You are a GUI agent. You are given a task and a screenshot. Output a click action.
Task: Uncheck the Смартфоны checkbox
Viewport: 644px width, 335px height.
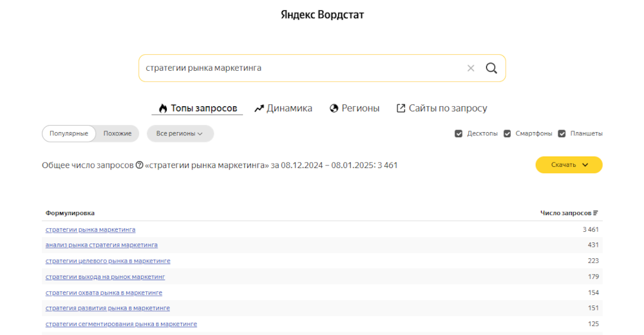pyautogui.click(x=507, y=133)
